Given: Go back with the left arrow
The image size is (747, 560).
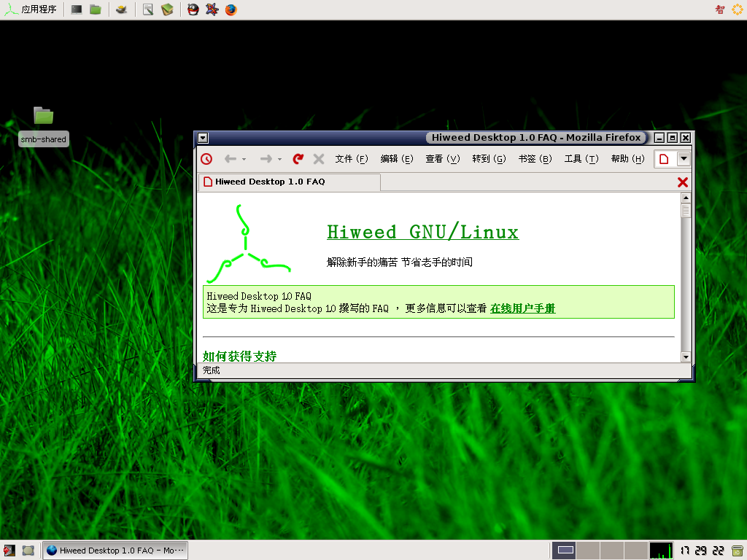Looking at the screenshot, I should click(231, 159).
